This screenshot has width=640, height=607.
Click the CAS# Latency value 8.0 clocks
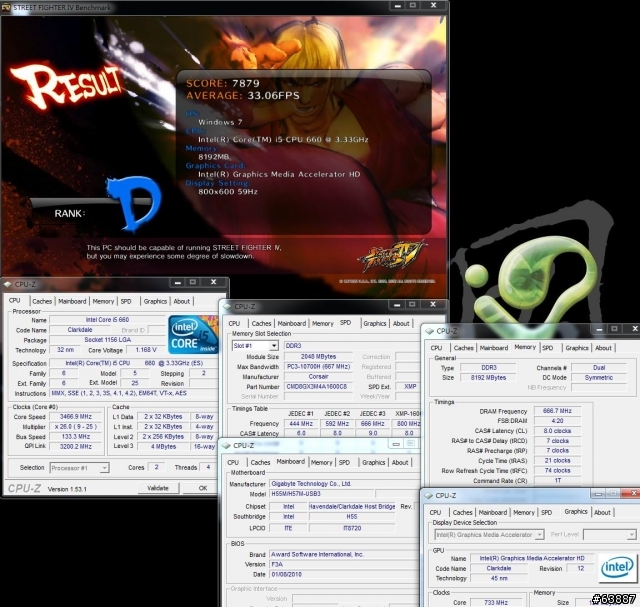(557, 431)
